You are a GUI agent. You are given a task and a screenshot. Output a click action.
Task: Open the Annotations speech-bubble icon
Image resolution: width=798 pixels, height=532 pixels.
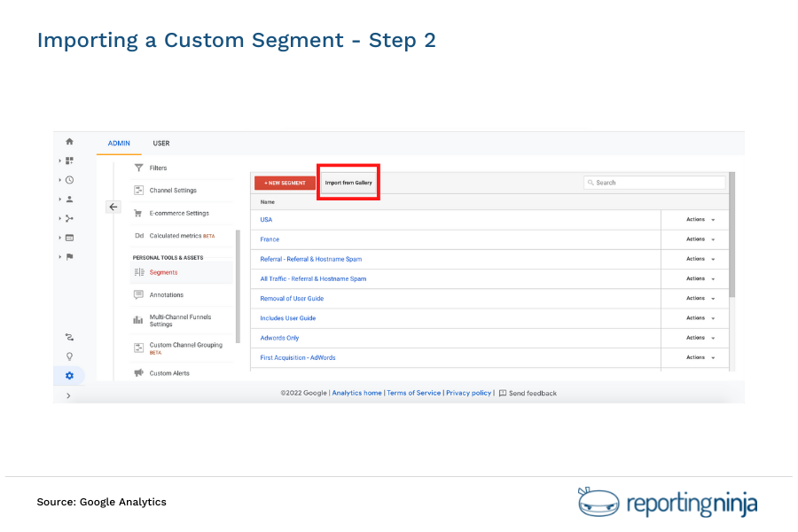(x=138, y=294)
